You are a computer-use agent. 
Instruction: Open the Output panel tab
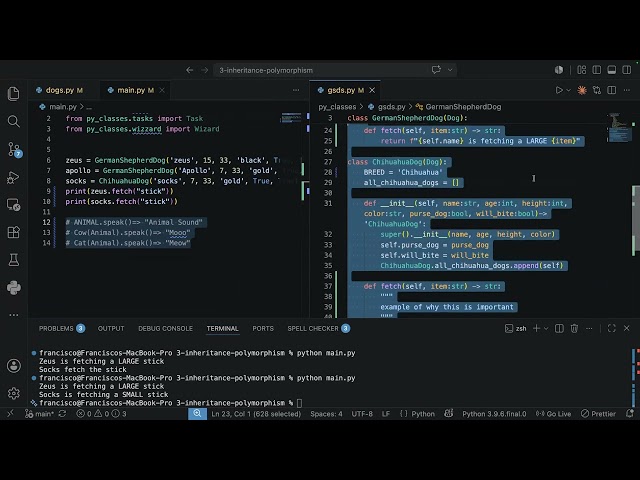[x=111, y=329]
